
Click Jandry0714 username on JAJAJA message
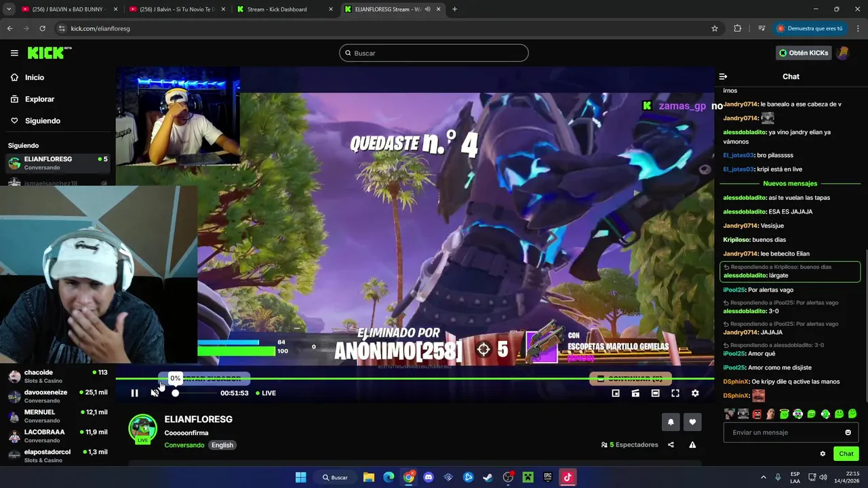740,332
